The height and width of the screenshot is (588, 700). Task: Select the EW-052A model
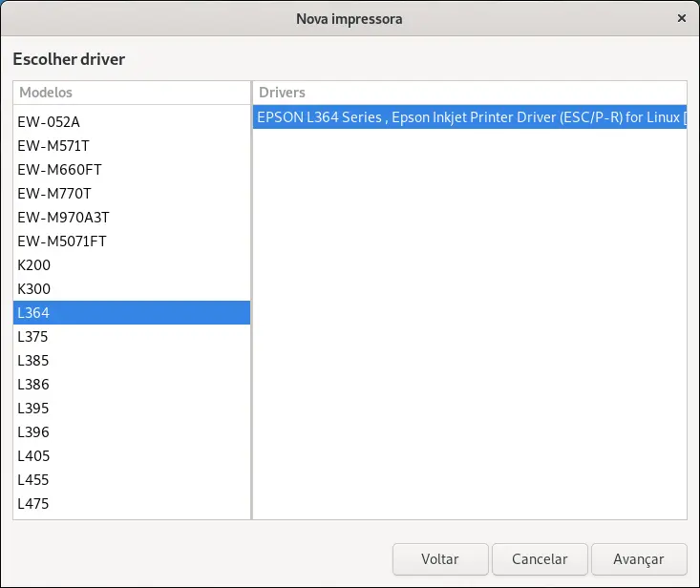pos(132,122)
